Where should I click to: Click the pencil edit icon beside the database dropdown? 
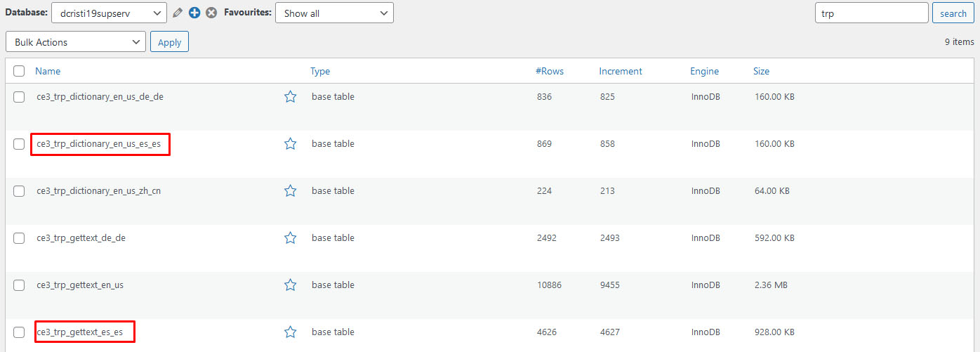click(178, 13)
